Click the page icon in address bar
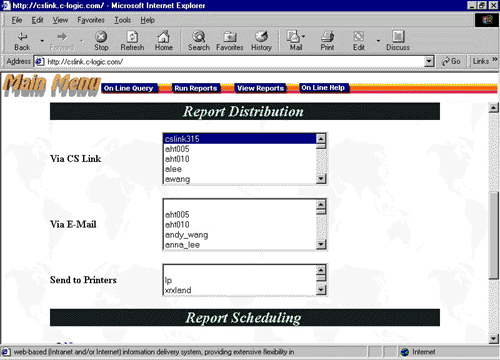 point(40,62)
